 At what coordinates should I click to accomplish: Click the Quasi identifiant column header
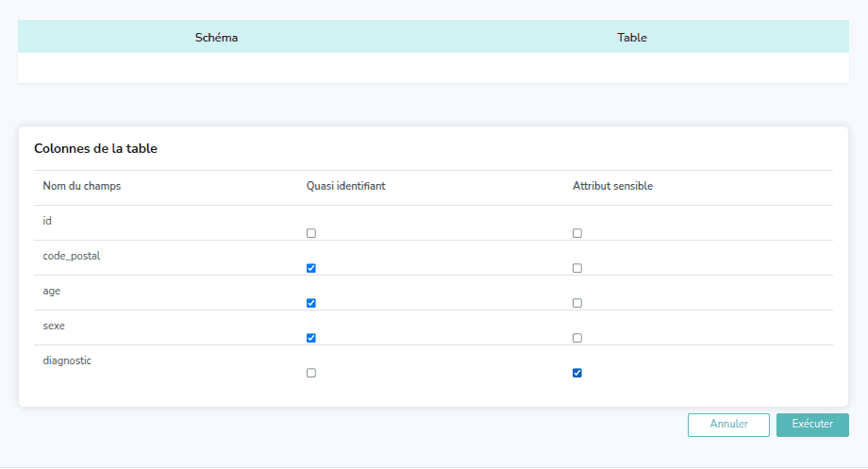(x=346, y=186)
